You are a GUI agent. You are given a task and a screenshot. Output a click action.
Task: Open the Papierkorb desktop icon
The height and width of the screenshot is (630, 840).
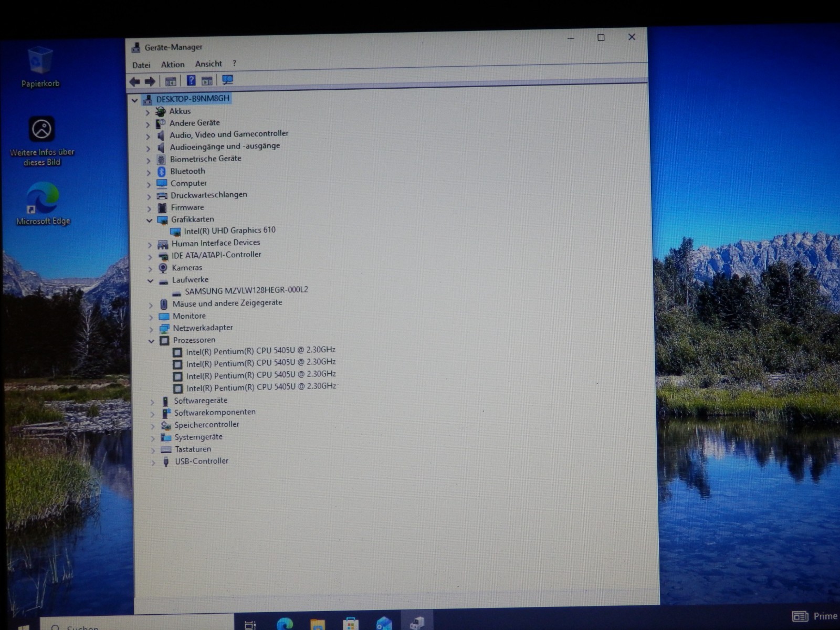click(x=40, y=67)
